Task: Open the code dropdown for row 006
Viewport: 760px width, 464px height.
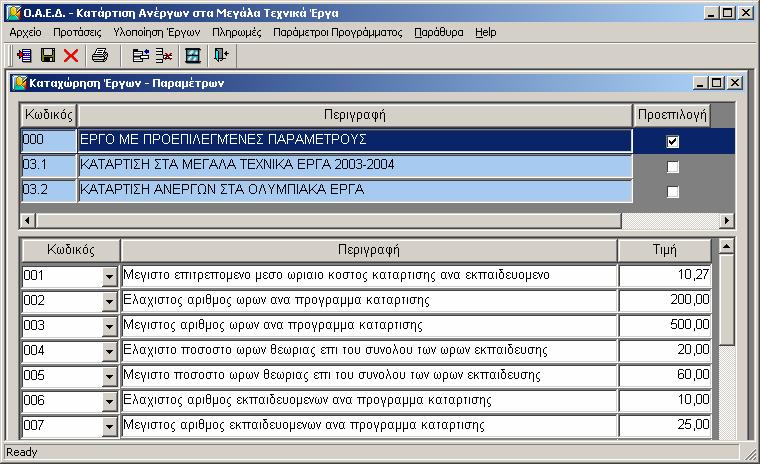Action: pyautogui.click(x=110, y=401)
